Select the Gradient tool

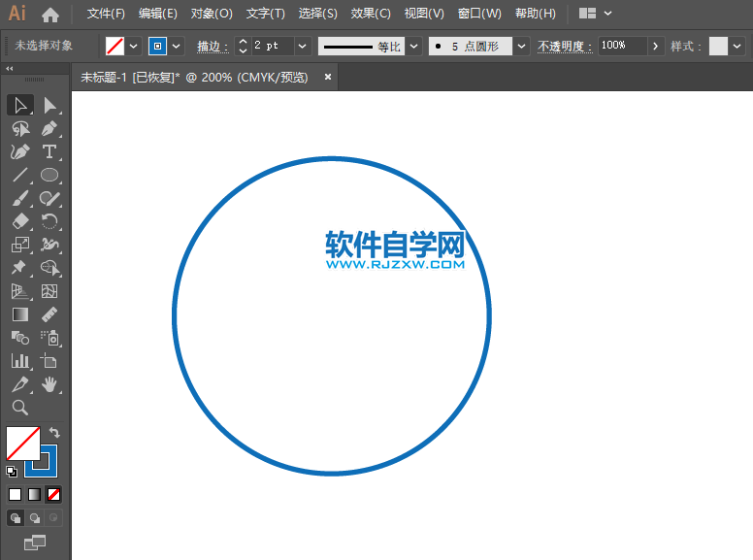19,314
